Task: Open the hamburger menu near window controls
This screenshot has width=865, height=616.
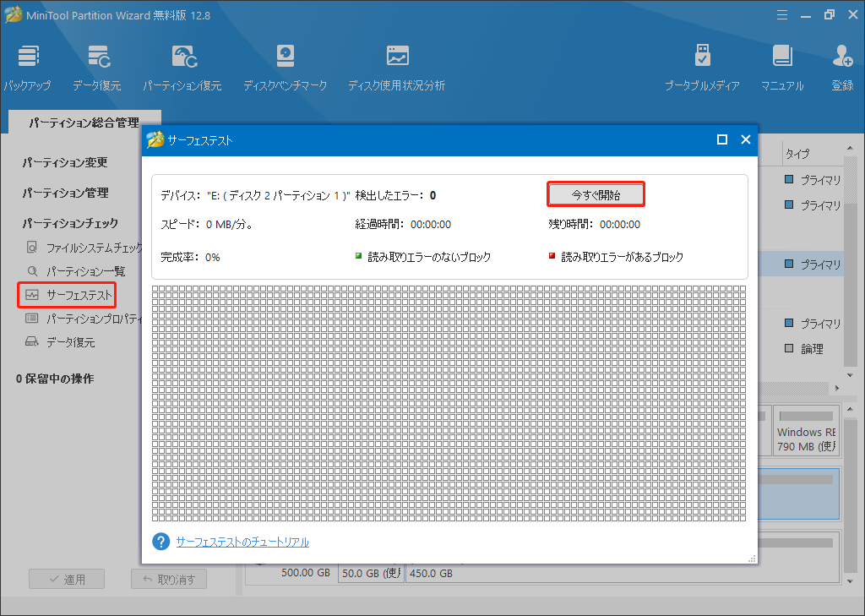Action: 782,14
